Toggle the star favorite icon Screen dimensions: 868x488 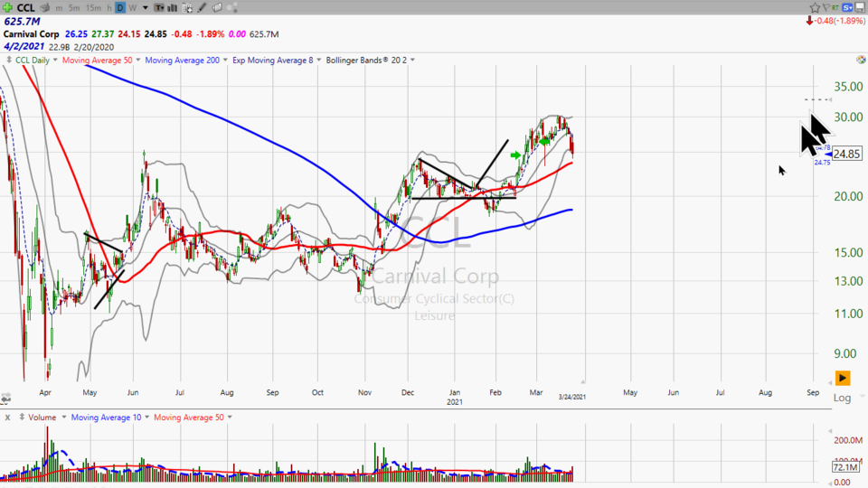(x=815, y=7)
